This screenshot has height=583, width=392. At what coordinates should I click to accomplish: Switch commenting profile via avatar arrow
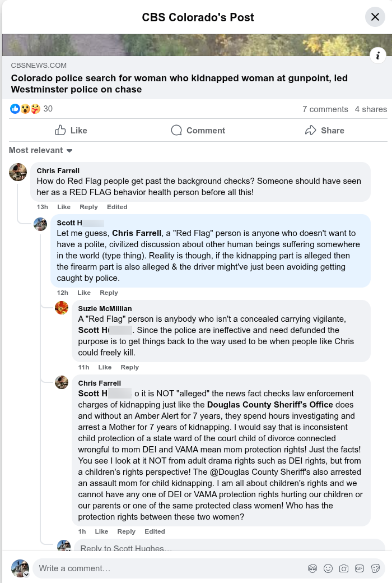[26, 575]
